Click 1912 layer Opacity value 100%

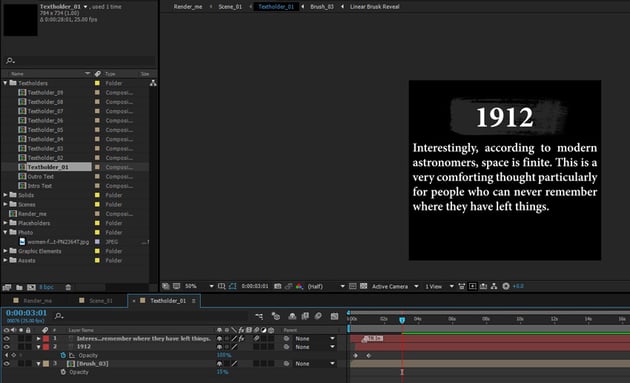pos(224,355)
